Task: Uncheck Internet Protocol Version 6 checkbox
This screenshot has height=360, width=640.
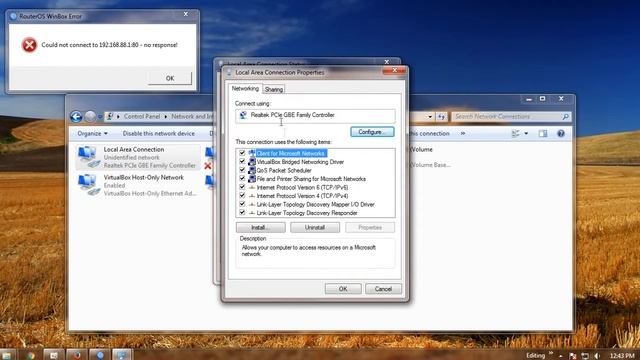Action: tap(242, 187)
